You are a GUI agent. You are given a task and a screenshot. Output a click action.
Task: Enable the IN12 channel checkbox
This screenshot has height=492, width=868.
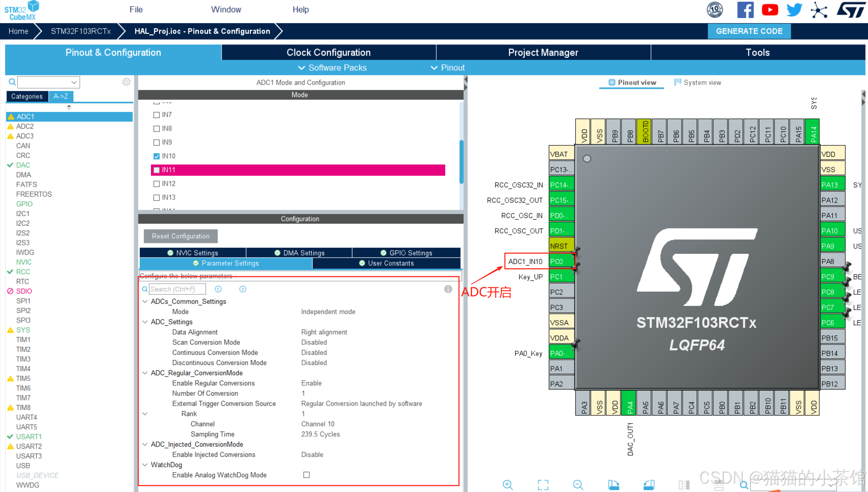pyautogui.click(x=156, y=184)
